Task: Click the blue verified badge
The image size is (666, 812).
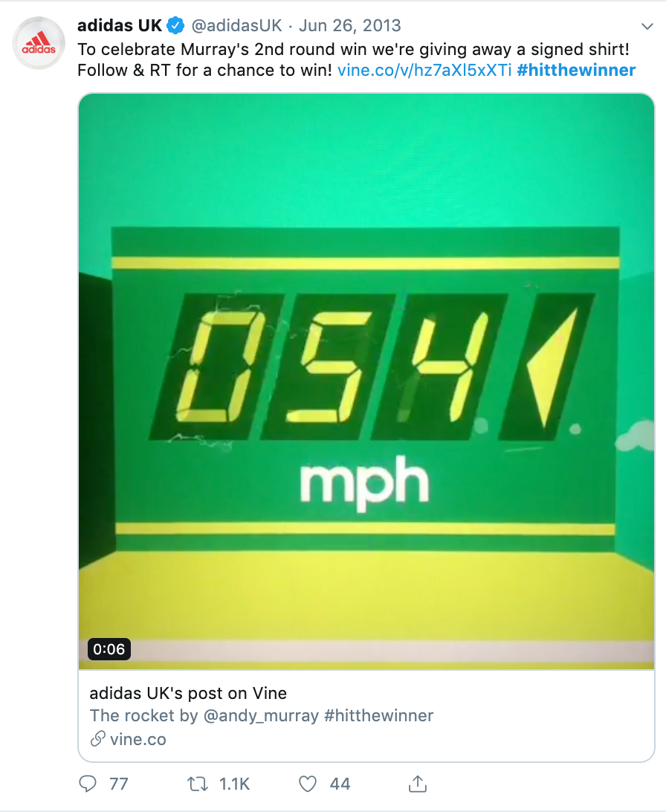Action: point(175,26)
